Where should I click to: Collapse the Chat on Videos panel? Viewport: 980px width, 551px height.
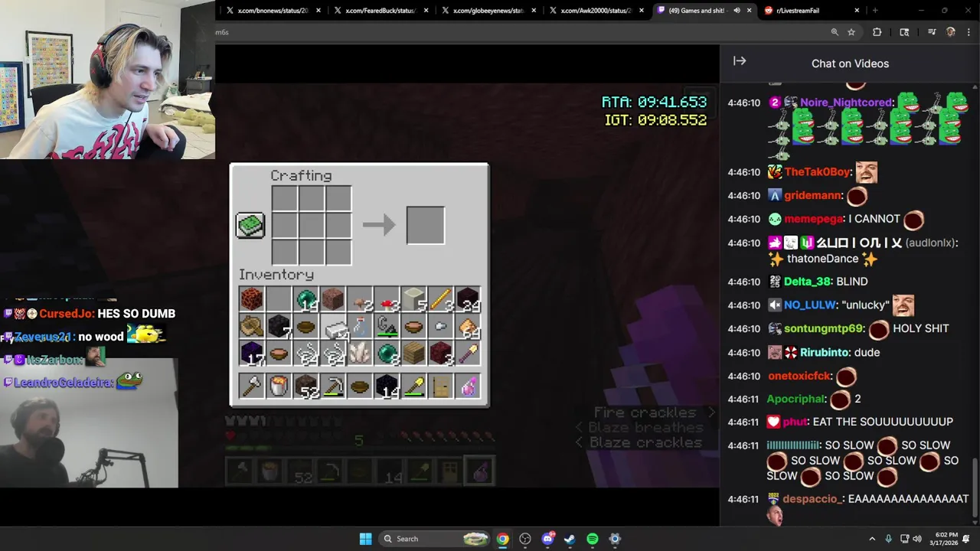(740, 61)
